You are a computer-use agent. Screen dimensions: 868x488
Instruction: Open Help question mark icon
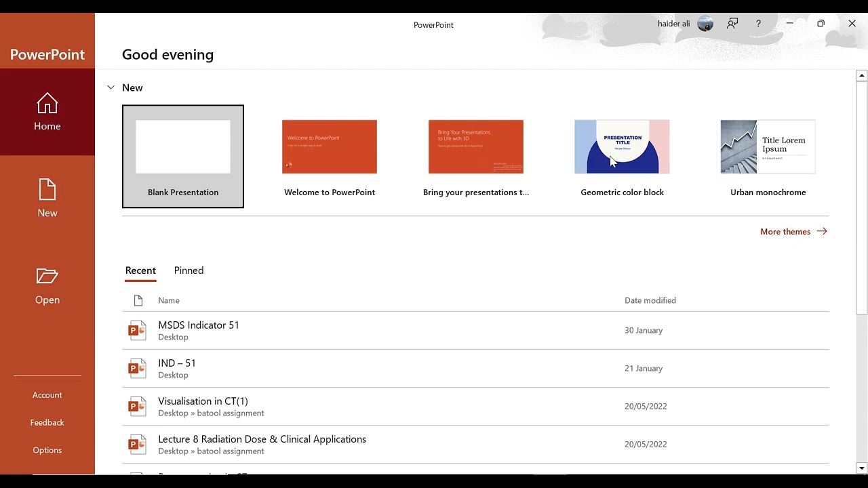758,24
